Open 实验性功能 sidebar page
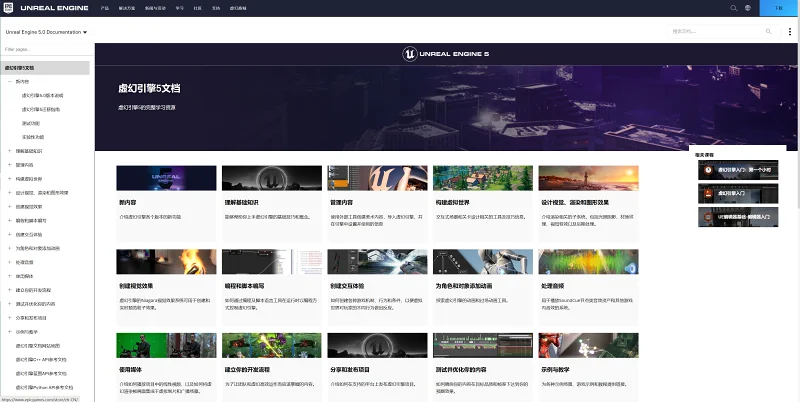This screenshot has height=402, width=800. (33, 137)
